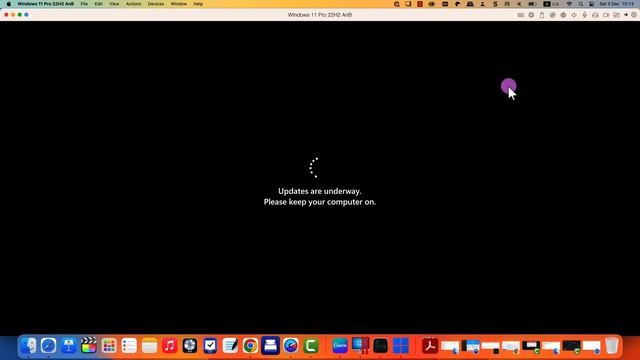Open the Actions menu
Viewport: 640px width, 360px height.
[133, 4]
